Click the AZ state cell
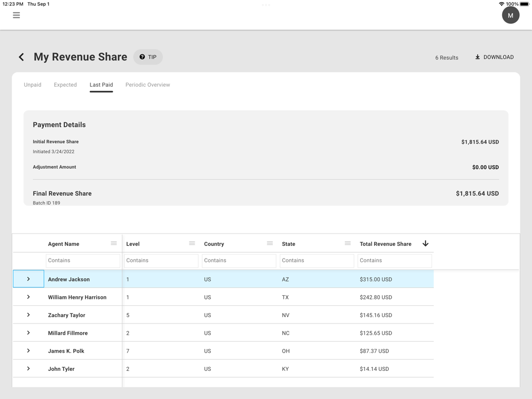The width and height of the screenshot is (532, 399). (285, 280)
